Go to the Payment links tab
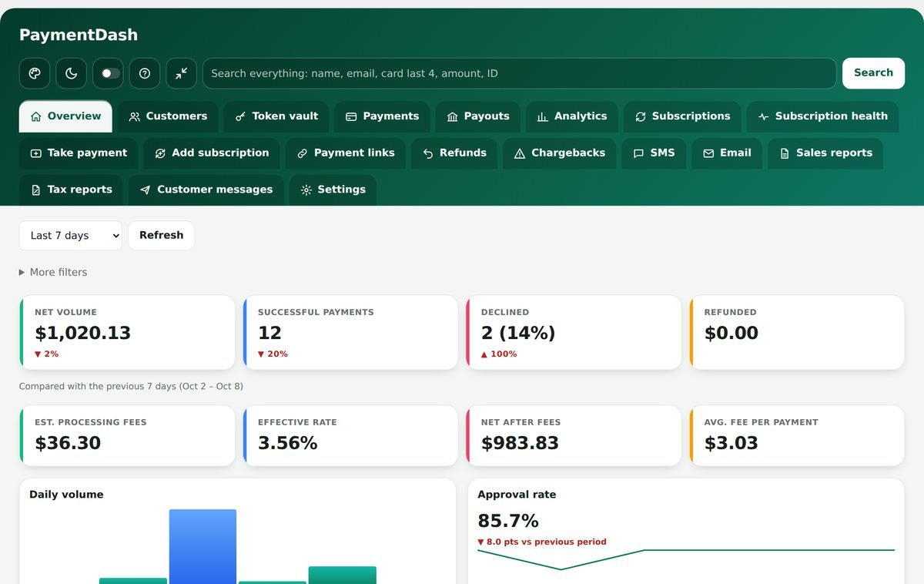The image size is (924, 584). click(x=346, y=153)
